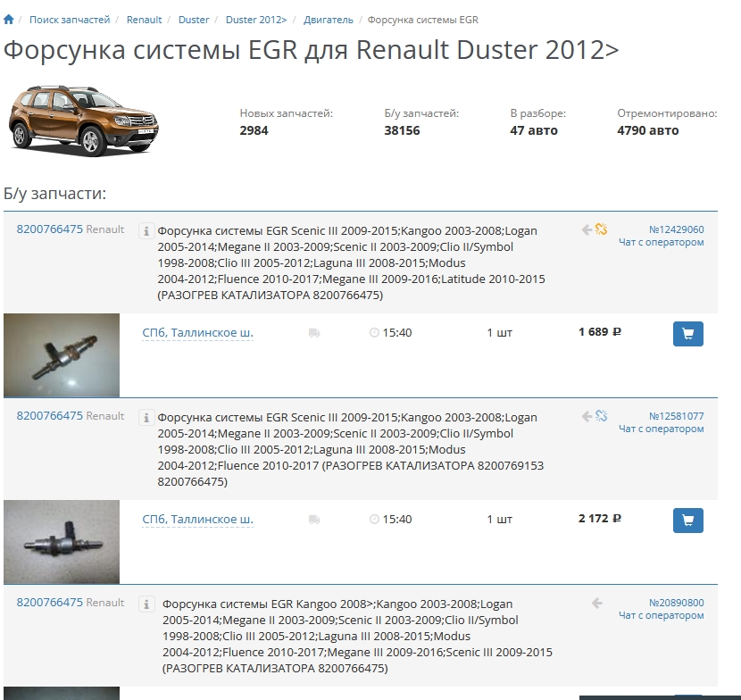Click the Renault Duster car image
The width and height of the screenshot is (741, 700).
click(x=84, y=121)
